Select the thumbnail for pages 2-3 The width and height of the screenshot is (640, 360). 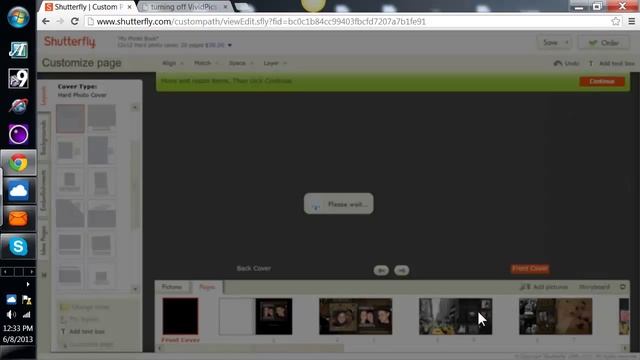pyautogui.click(x=356, y=316)
